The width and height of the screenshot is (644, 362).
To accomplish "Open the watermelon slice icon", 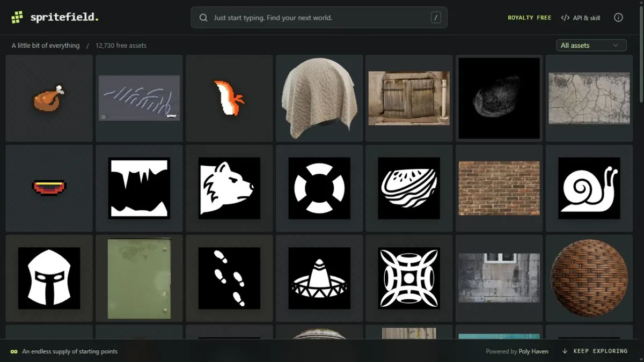I will (x=409, y=188).
